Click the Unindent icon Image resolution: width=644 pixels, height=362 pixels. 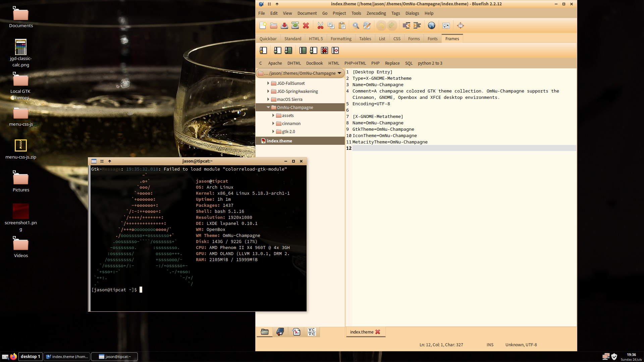coord(406,25)
